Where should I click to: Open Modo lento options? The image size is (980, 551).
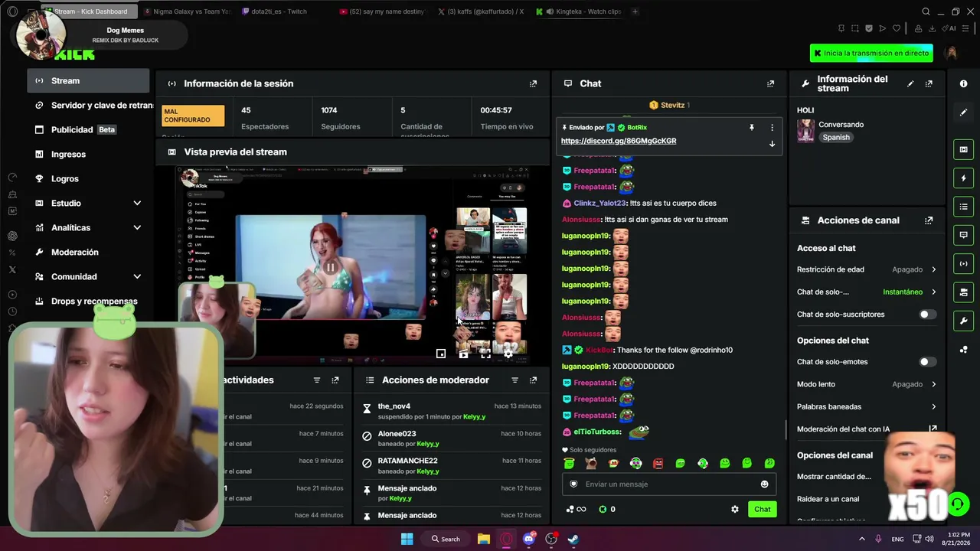click(x=867, y=384)
